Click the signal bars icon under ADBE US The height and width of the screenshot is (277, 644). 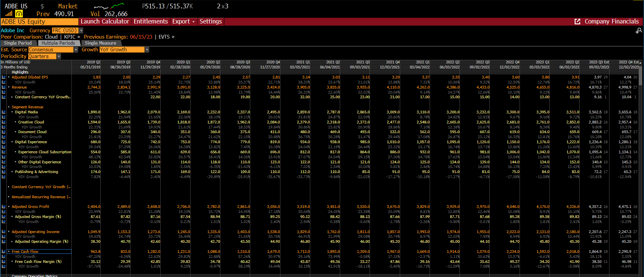[9, 14]
